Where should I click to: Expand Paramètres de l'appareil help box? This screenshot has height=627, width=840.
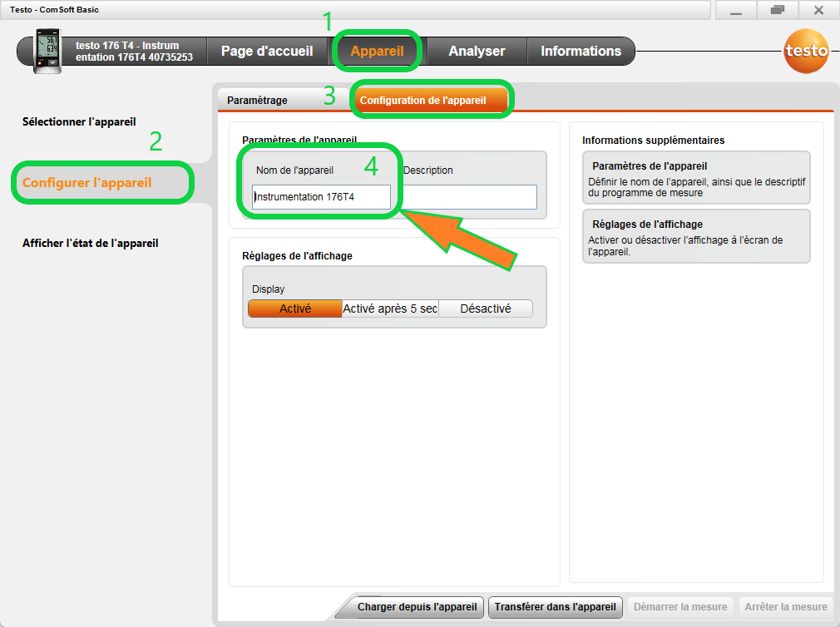click(x=696, y=178)
